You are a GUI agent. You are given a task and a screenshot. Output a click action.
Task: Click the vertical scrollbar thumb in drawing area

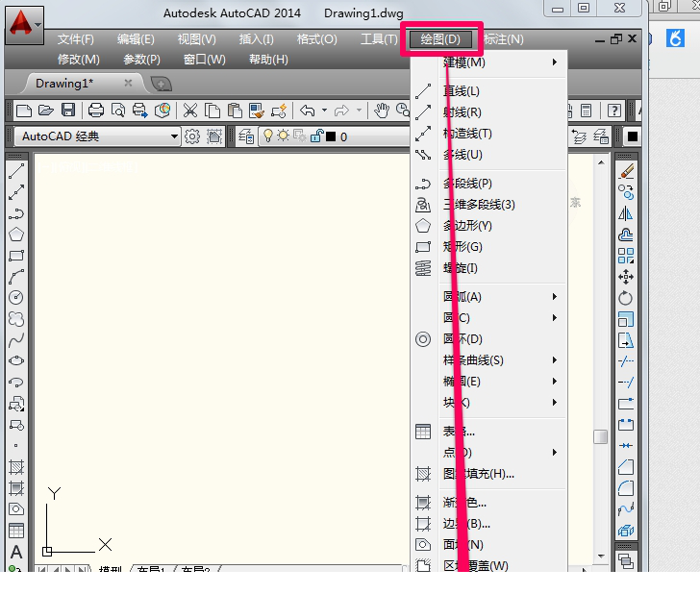pos(600,436)
